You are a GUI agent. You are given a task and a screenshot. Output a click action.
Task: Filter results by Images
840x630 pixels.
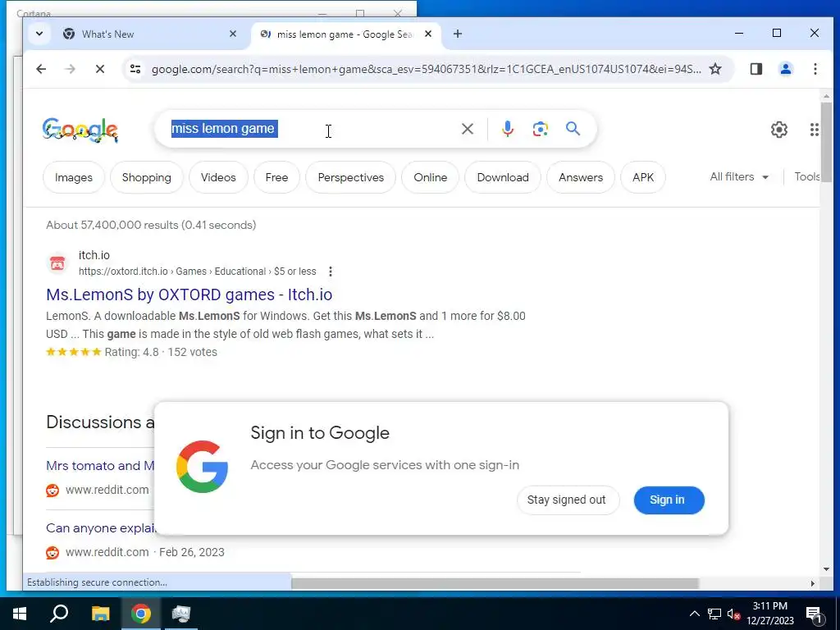[x=73, y=177]
